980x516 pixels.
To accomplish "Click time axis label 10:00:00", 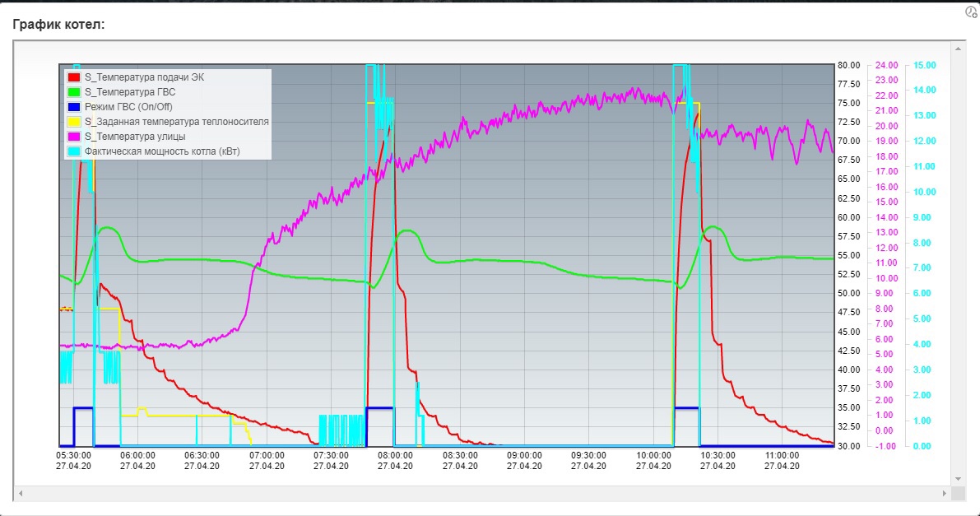I will pos(654,455).
